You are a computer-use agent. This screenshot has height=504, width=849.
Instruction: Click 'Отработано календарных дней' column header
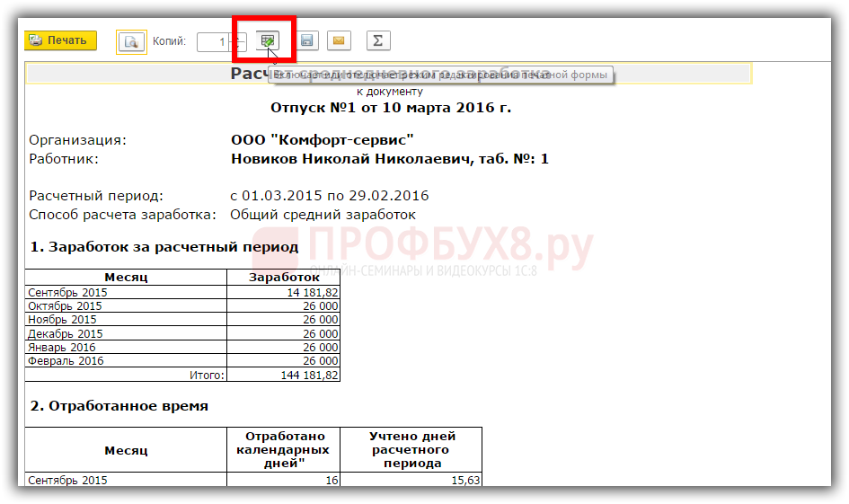[x=283, y=449]
